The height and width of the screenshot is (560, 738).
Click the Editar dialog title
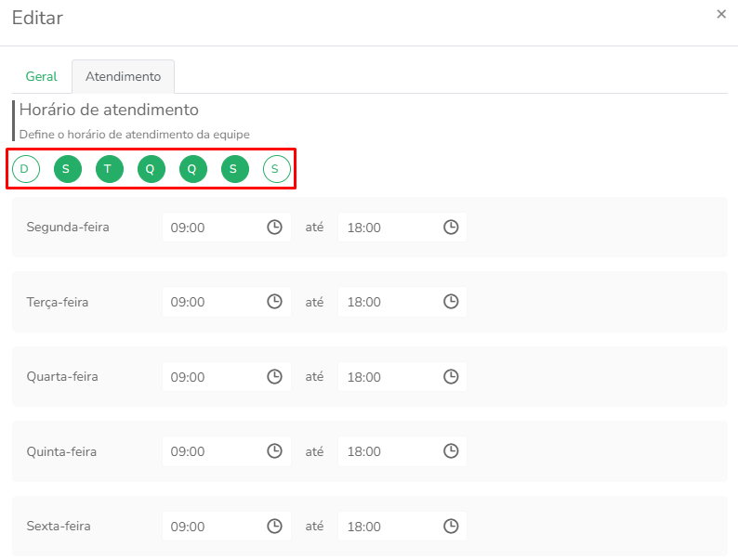(x=37, y=18)
